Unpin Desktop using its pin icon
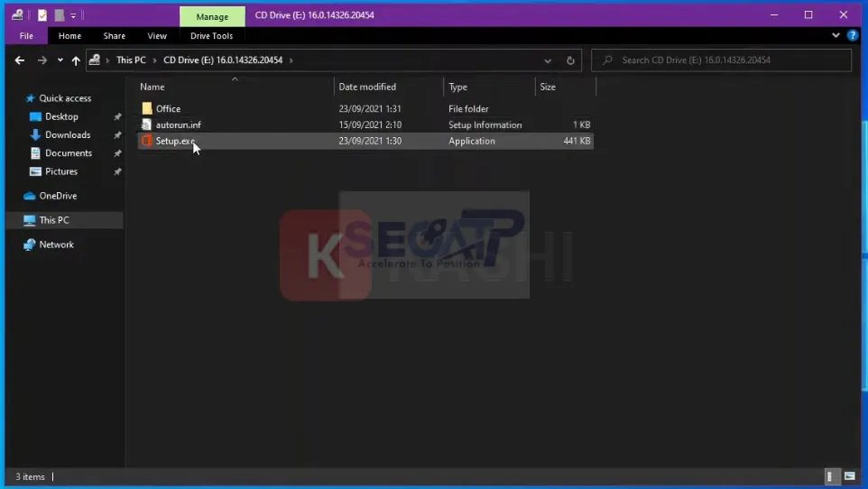The image size is (868, 489). tap(117, 117)
